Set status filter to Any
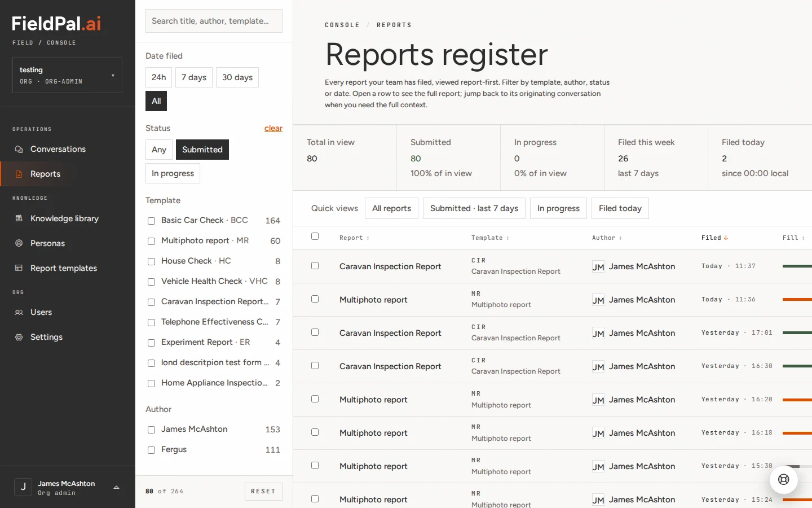The height and width of the screenshot is (508, 812). tap(159, 150)
